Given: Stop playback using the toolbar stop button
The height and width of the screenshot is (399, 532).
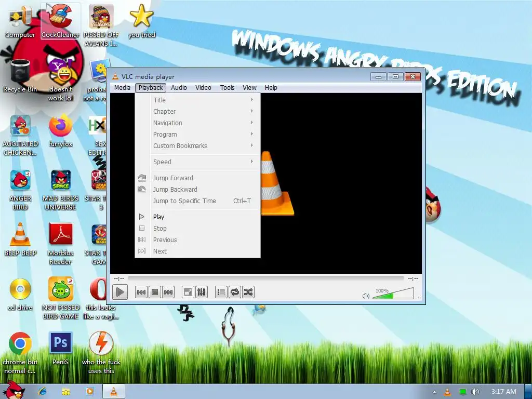Looking at the screenshot, I should 155,292.
